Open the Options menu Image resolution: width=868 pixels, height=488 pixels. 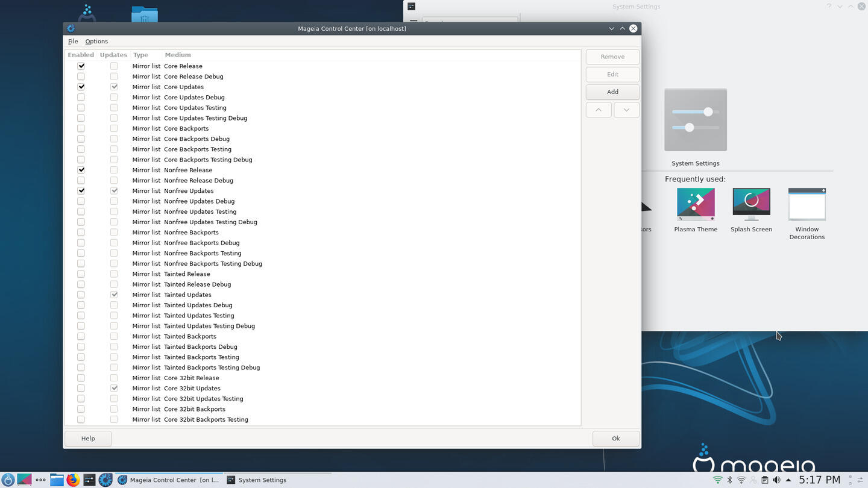point(96,41)
